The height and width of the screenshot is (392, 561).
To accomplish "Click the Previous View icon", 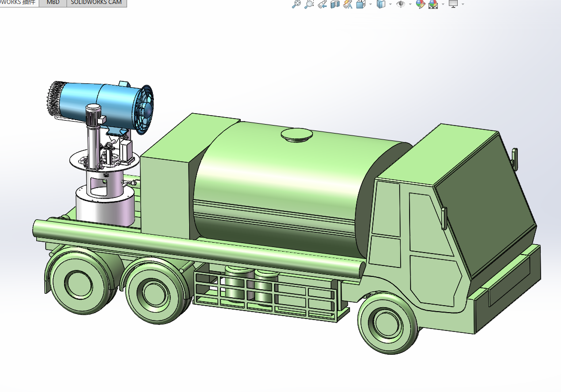I will click(x=322, y=4).
